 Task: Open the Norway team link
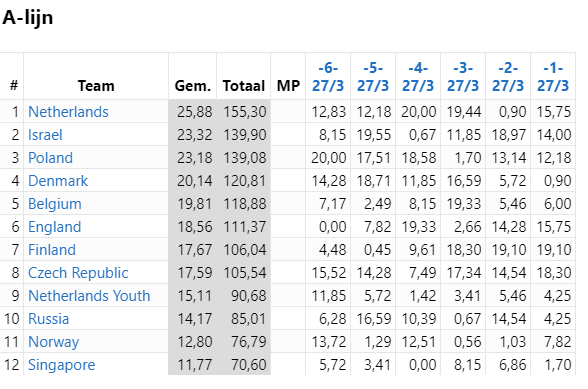[x=53, y=342]
